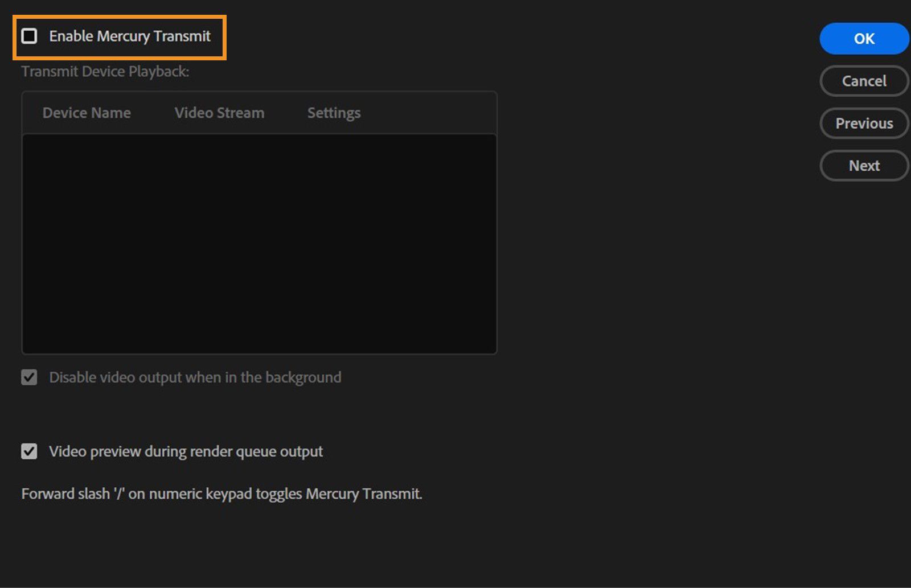911x588 pixels.
Task: Uncheck Video preview during render queue output
Action: 29,451
